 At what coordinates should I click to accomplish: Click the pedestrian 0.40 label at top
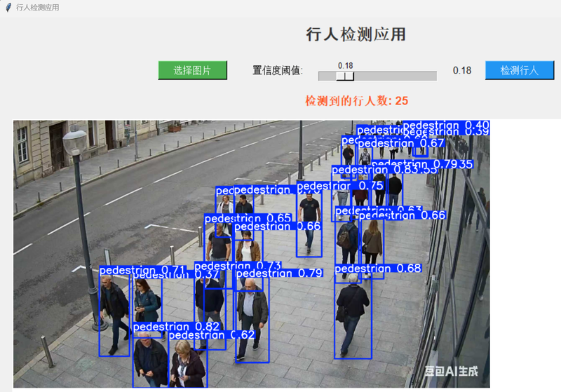pyautogui.click(x=446, y=125)
